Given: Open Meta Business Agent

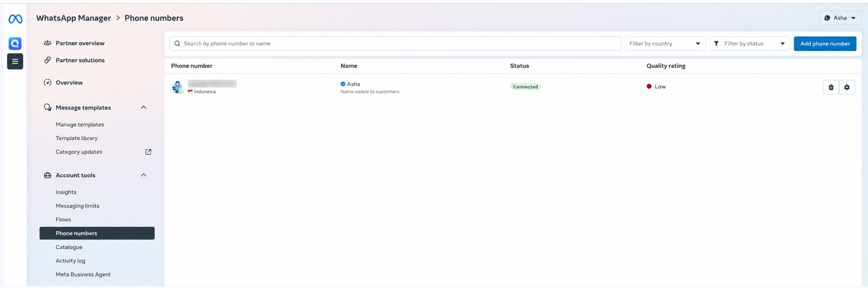Looking at the screenshot, I should 83,274.
